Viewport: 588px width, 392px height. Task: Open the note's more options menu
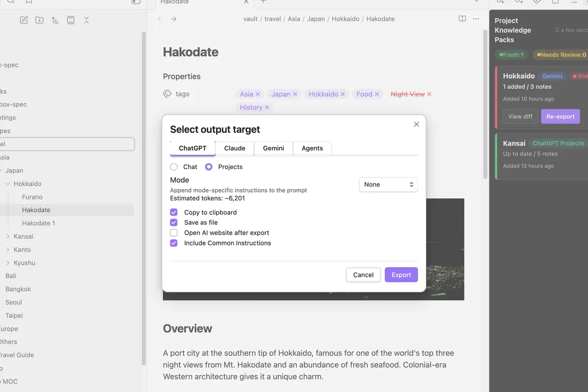pyautogui.click(x=476, y=19)
